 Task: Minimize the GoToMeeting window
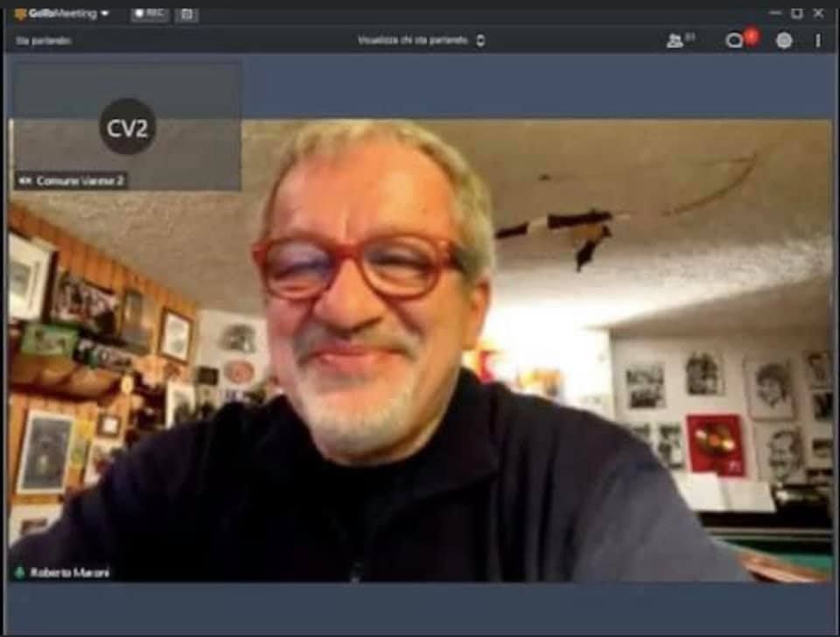click(774, 13)
